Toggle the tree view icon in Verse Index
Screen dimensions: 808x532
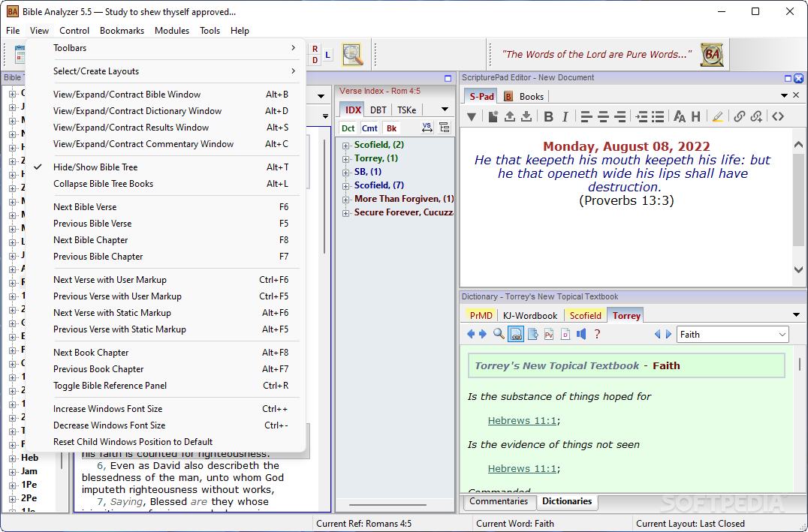click(445, 128)
